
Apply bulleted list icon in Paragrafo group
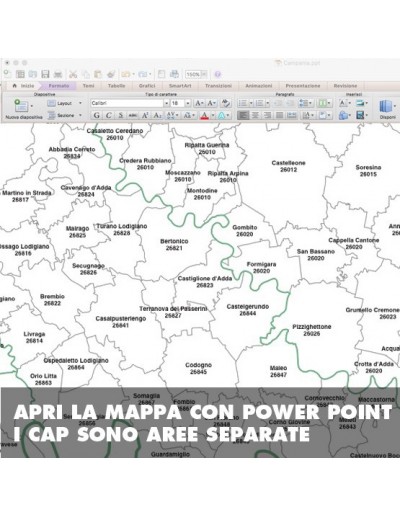243,103
